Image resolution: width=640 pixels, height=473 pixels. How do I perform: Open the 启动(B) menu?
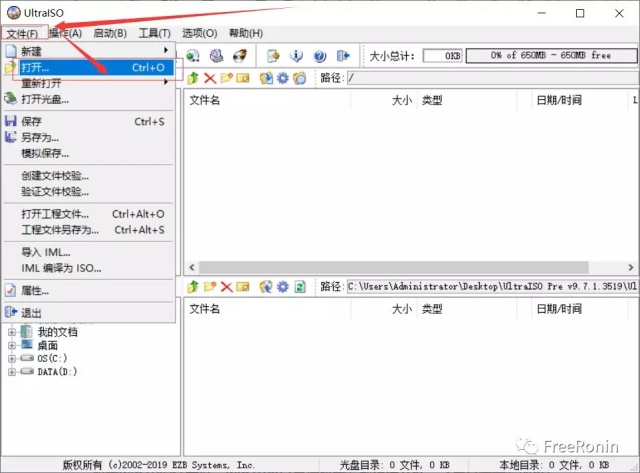[110, 33]
